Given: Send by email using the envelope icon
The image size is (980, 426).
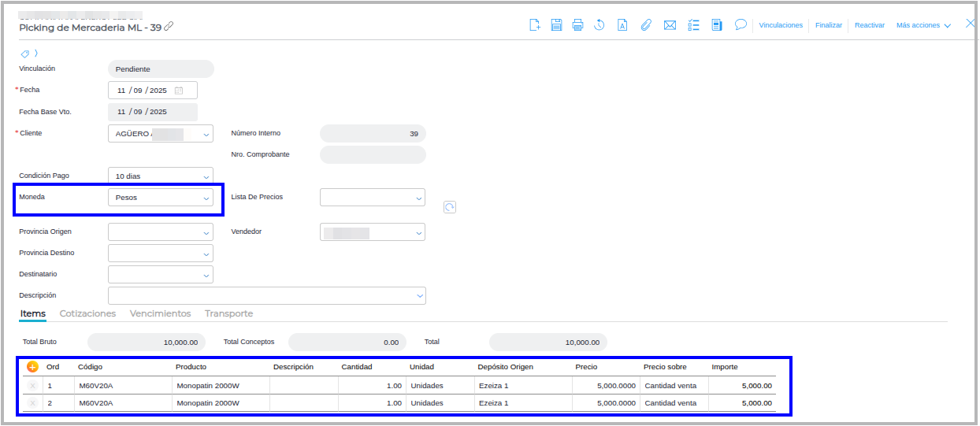Looking at the screenshot, I should click(x=670, y=25).
